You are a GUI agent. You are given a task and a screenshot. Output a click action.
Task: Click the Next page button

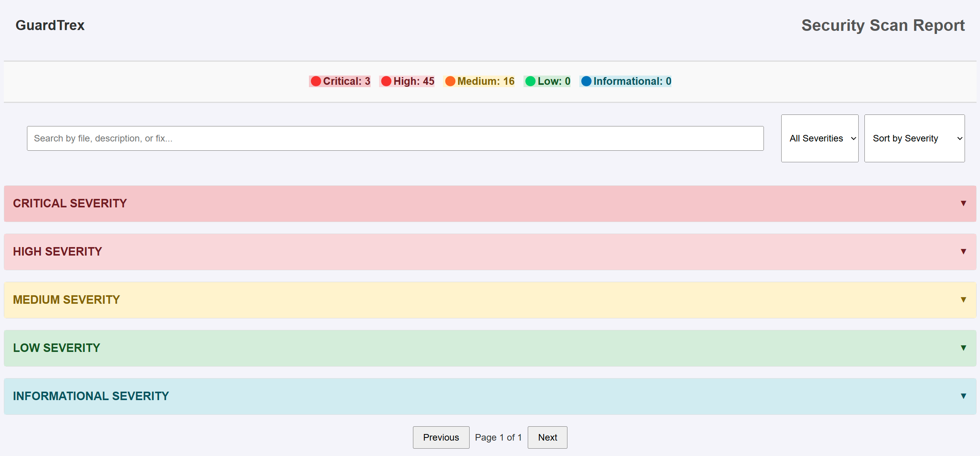click(x=547, y=437)
